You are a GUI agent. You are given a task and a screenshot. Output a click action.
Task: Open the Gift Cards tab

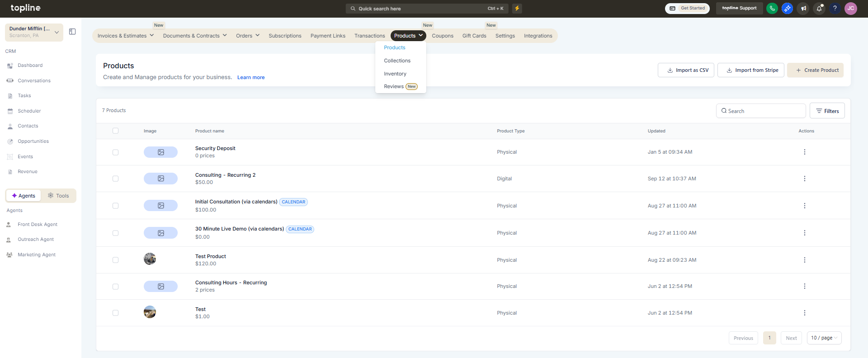coord(474,36)
